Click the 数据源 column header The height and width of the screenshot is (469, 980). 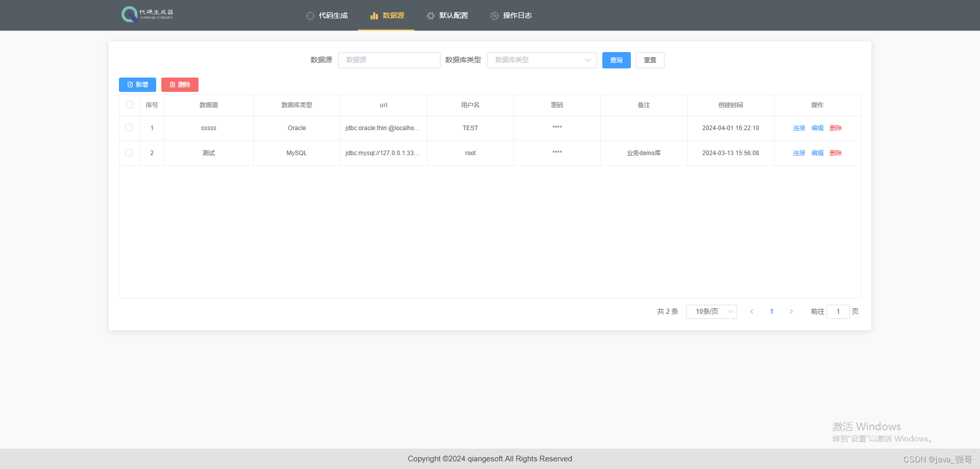209,105
